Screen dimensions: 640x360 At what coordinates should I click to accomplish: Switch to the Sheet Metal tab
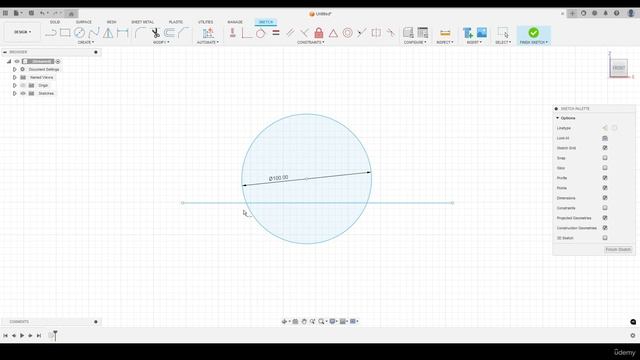pos(142,22)
